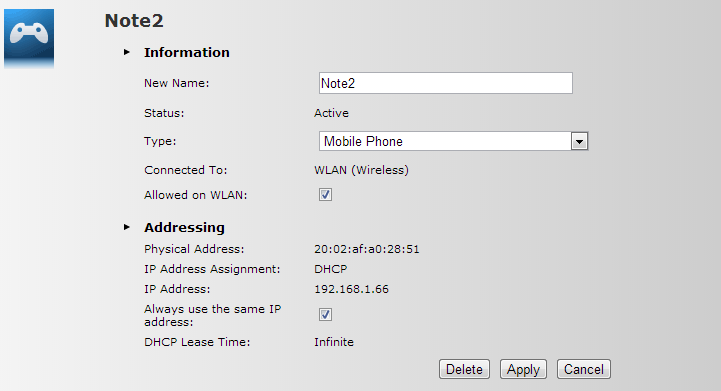This screenshot has width=721, height=391.
Task: Apply the device settings
Action: click(523, 369)
